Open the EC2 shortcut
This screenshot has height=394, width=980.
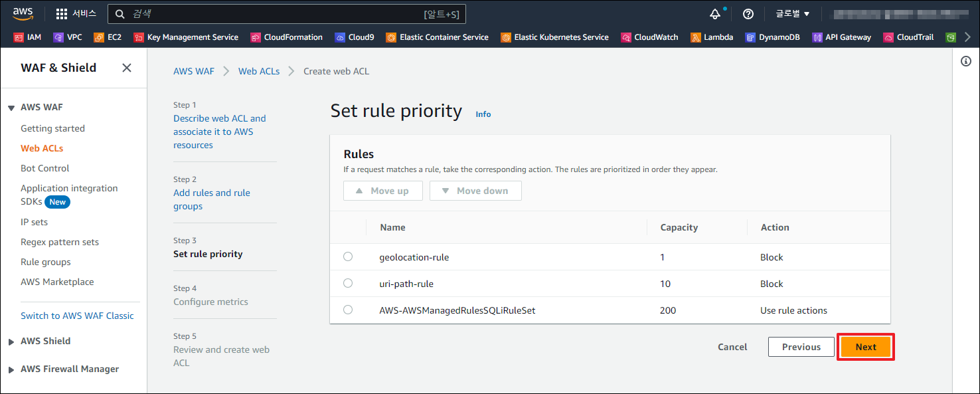tap(108, 37)
